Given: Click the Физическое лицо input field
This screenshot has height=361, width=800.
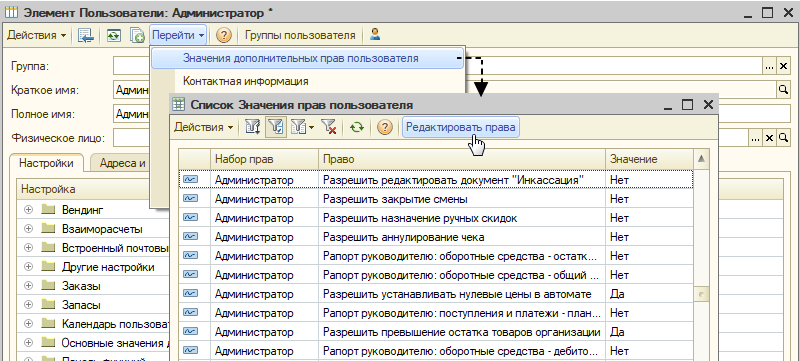Looking at the screenshot, I should [131, 138].
